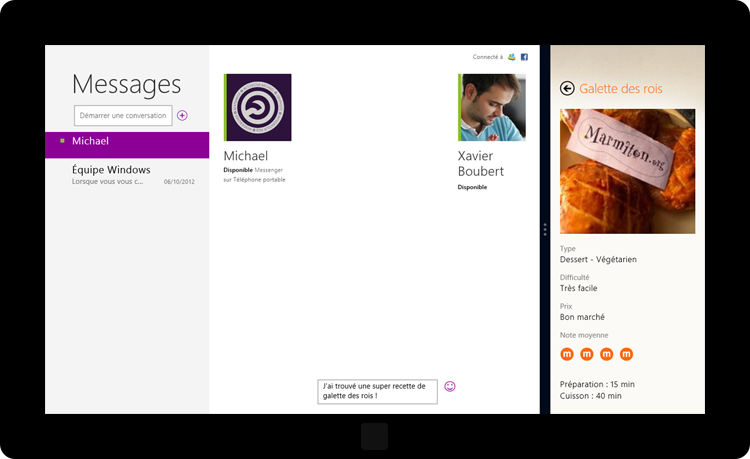Go back with the arrow beside Galette des rois
Image resolution: width=750 pixels, height=459 pixels.
pyautogui.click(x=567, y=88)
